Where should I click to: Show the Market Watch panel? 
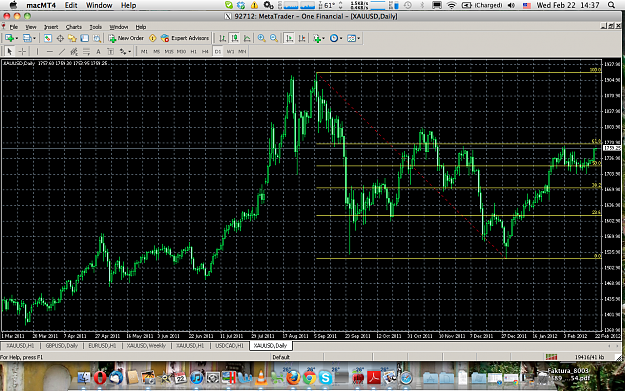click(47, 38)
